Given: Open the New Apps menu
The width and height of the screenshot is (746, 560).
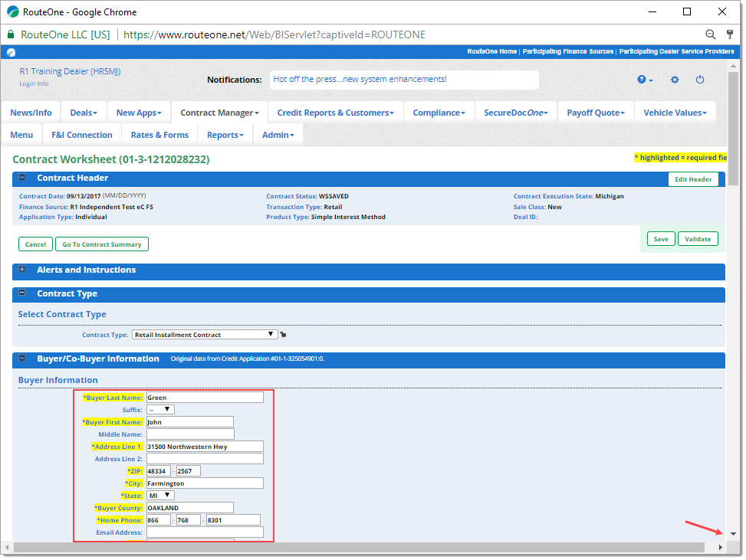Looking at the screenshot, I should (x=139, y=113).
